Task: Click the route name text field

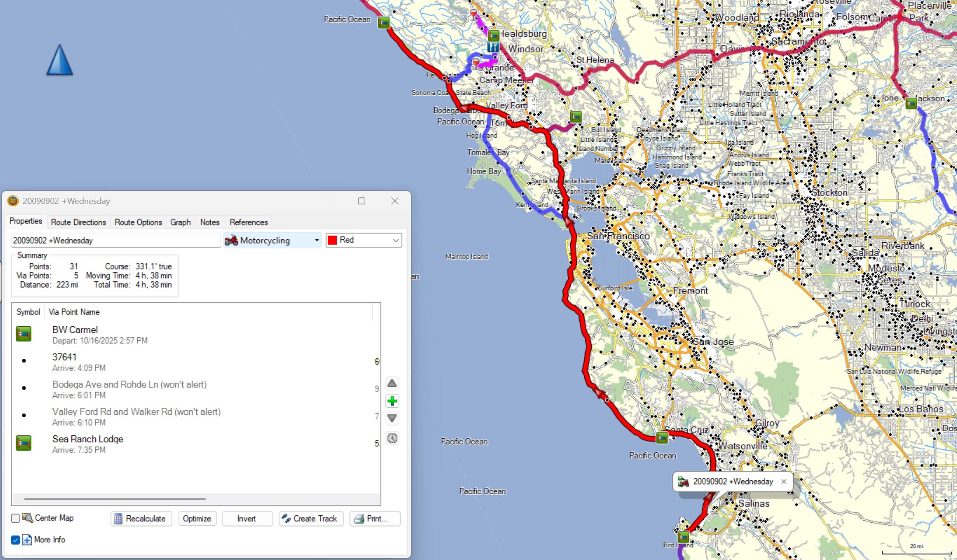Action: point(115,240)
